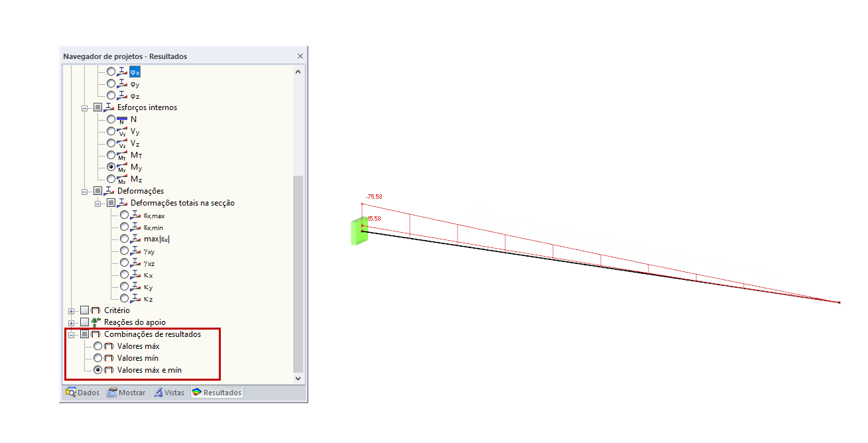Select the εx,max strain radio button

click(124, 215)
